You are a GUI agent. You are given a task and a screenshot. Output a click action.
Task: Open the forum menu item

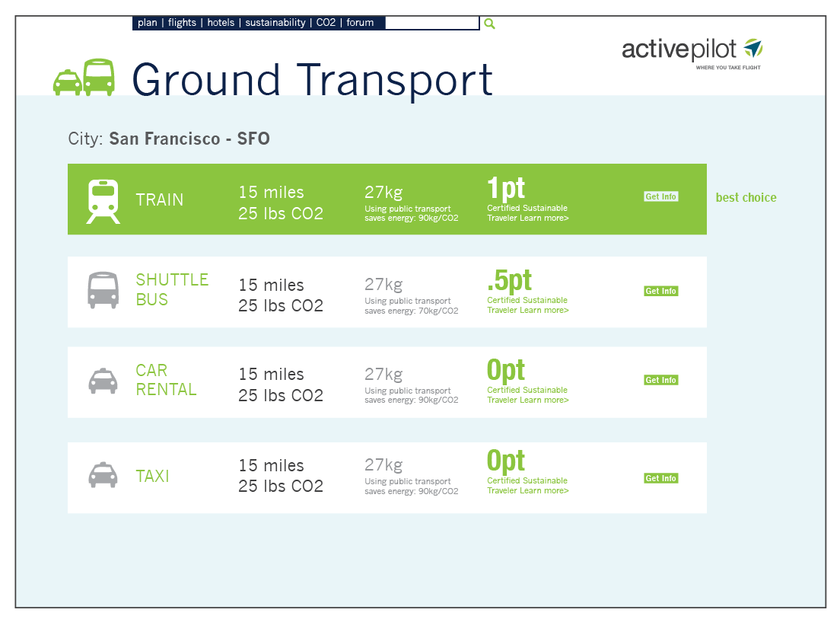click(360, 23)
